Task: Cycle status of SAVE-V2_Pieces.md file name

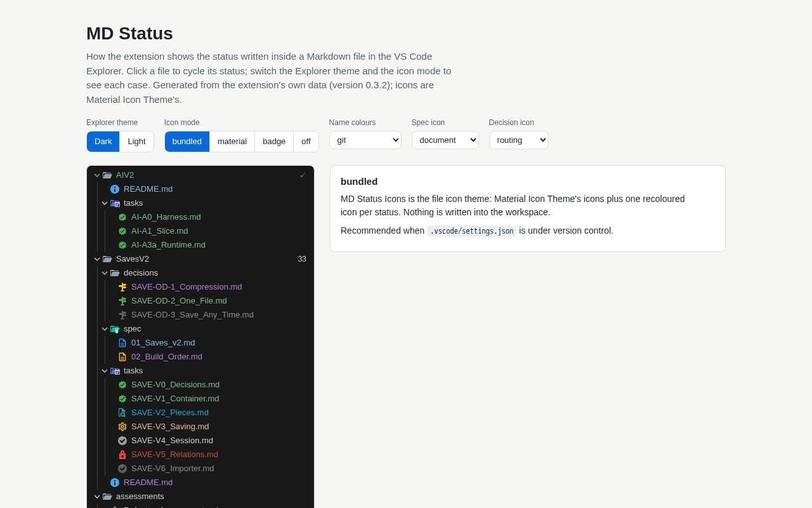Action: [x=170, y=413]
